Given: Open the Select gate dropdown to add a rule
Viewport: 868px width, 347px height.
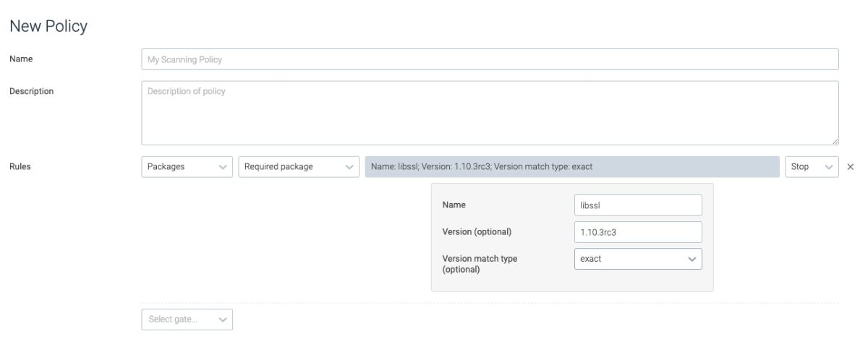Looking at the screenshot, I should tap(187, 320).
